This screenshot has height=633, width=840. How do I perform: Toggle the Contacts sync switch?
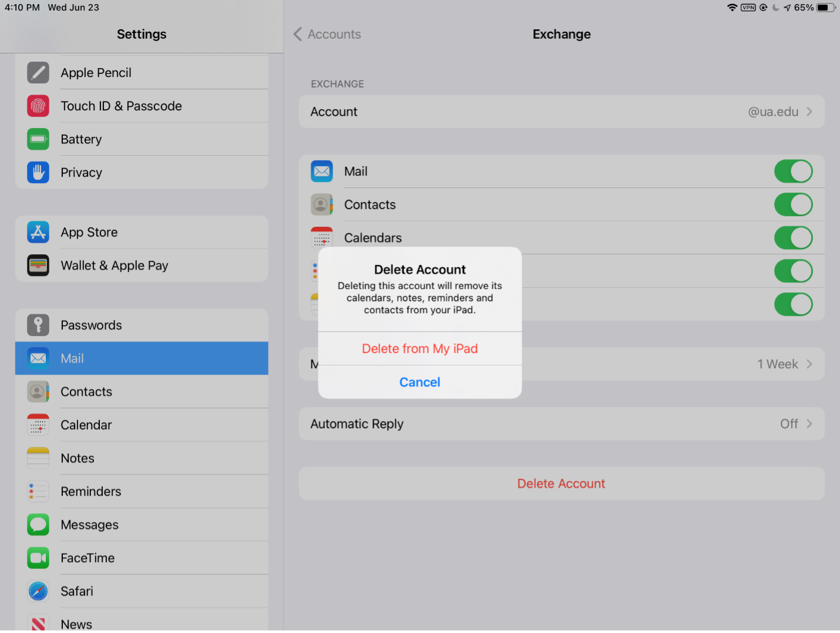793,205
